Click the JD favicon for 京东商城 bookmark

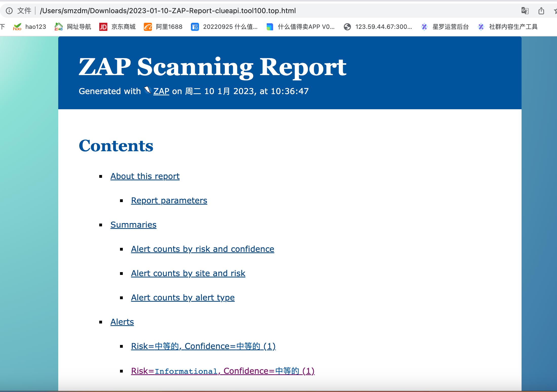tap(104, 27)
